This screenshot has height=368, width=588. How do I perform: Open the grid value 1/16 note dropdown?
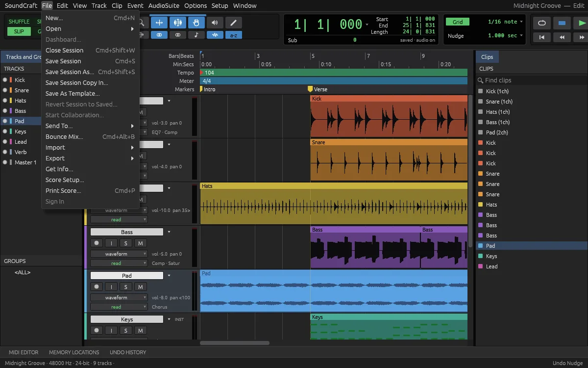click(506, 22)
